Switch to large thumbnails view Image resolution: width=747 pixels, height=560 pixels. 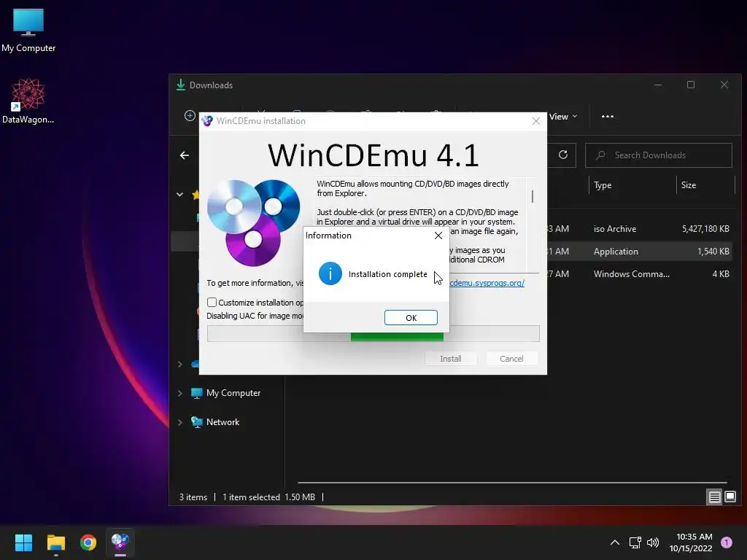click(730, 497)
